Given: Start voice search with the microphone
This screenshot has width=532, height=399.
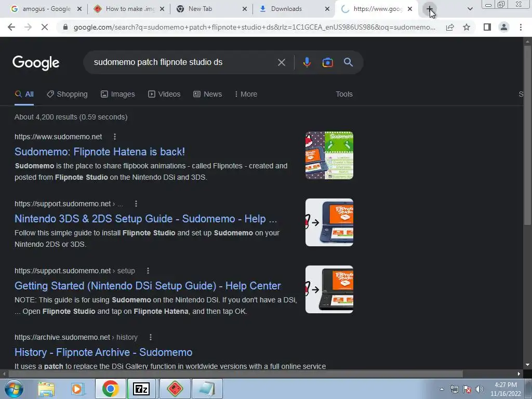Looking at the screenshot, I should click(307, 62).
